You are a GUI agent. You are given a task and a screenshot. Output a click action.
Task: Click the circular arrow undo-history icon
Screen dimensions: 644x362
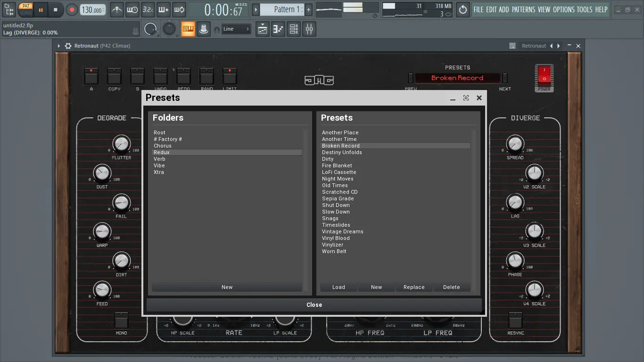(463, 9)
